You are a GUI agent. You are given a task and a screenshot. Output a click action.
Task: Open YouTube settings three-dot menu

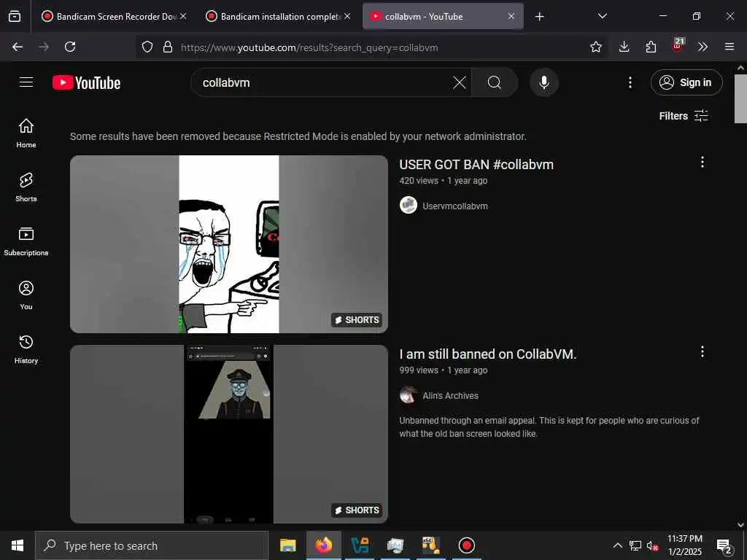point(630,83)
